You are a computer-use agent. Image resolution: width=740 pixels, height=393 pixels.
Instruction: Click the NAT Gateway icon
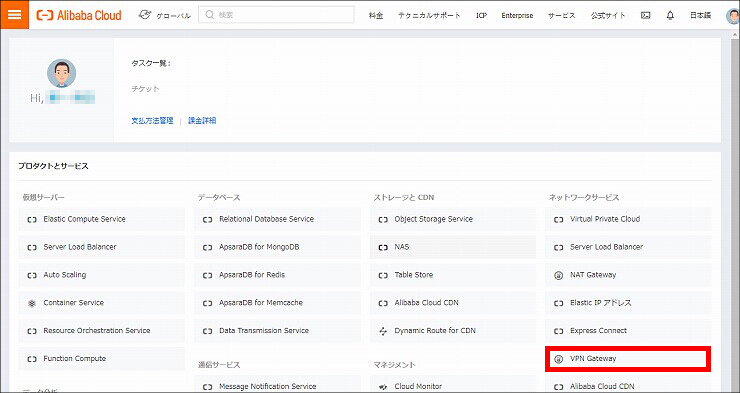tap(559, 275)
